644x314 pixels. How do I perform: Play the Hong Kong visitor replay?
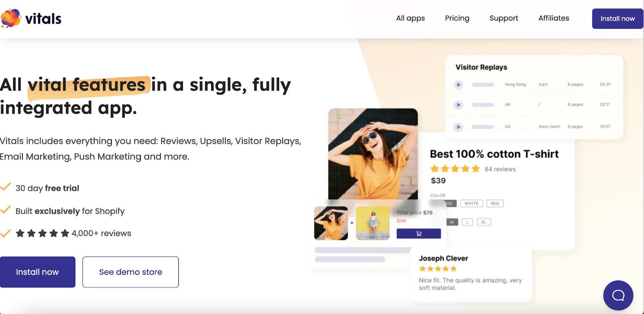[x=458, y=85]
